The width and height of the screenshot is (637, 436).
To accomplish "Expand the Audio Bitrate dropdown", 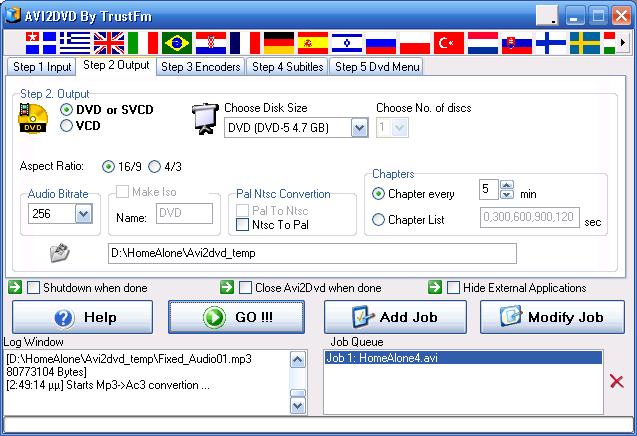I will tap(83, 213).
